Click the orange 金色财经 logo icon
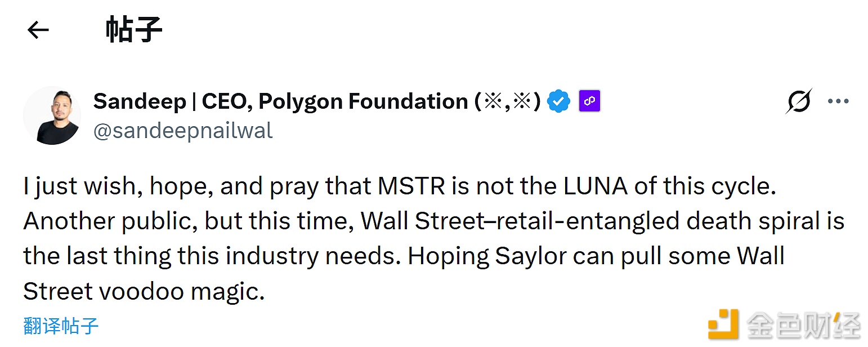 [723, 325]
